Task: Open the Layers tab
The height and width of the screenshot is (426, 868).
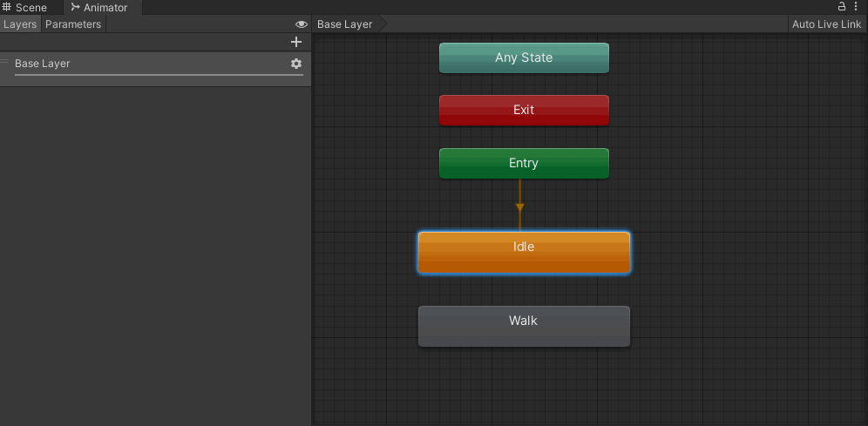Action: (20, 24)
